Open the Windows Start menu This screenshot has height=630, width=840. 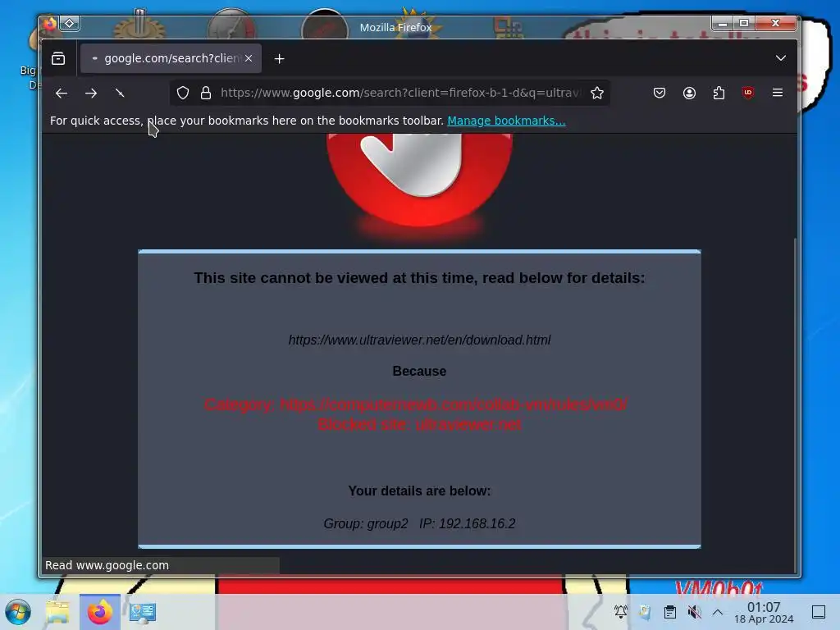click(x=18, y=612)
